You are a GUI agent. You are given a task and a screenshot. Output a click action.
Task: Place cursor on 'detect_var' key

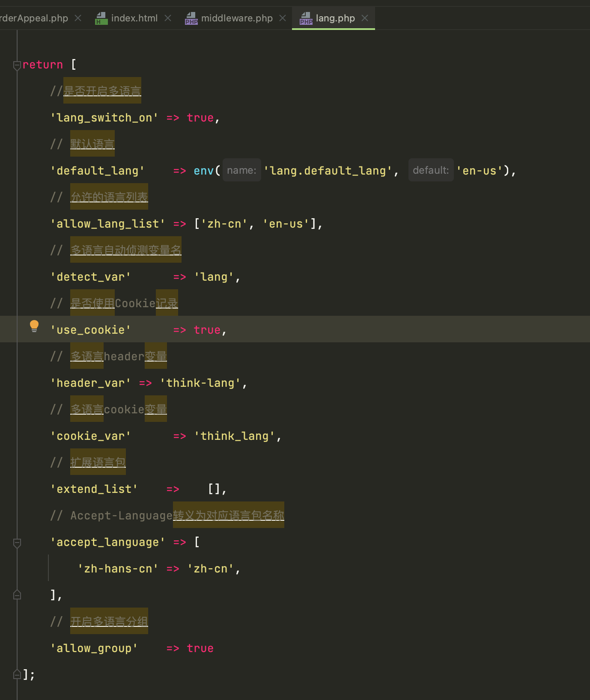(91, 277)
